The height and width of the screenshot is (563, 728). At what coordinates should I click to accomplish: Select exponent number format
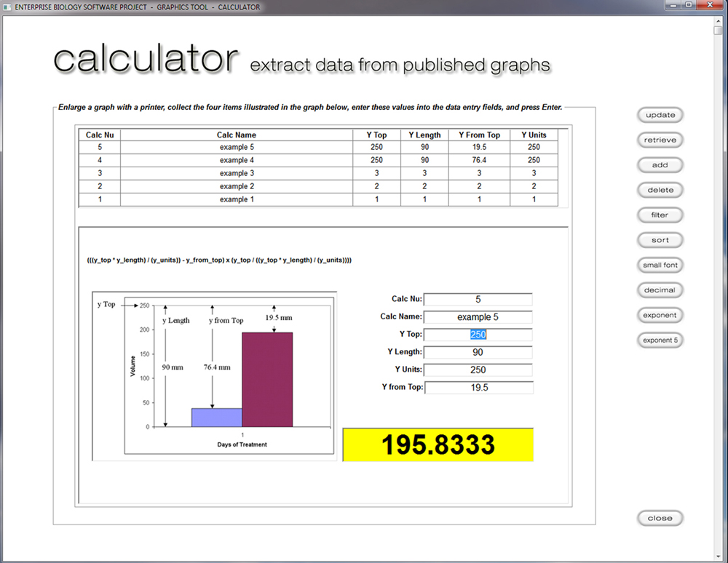click(660, 316)
